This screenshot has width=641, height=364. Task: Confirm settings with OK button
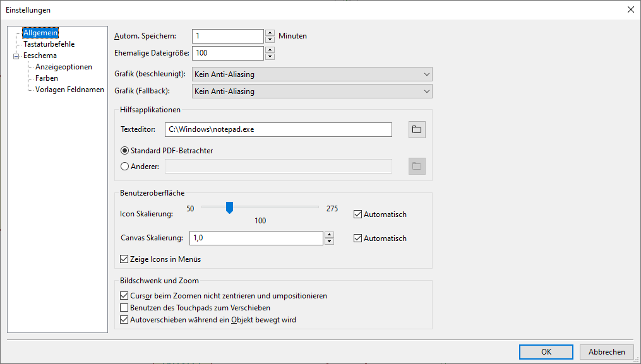[546, 352]
